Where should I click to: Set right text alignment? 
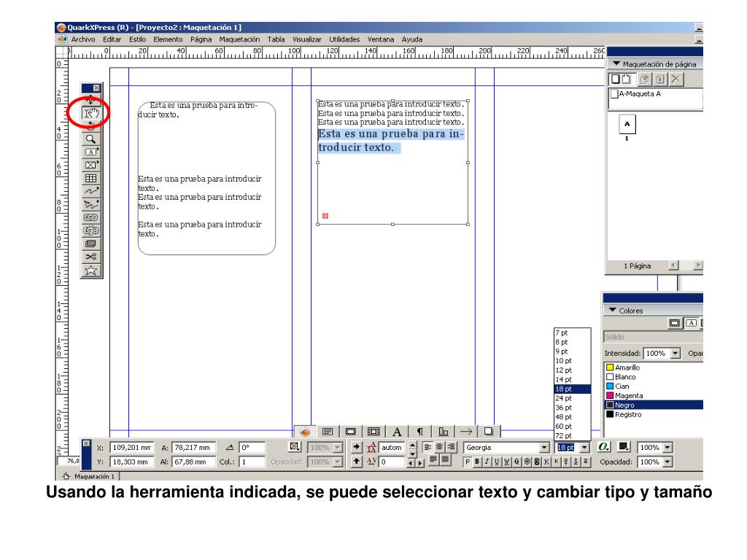tap(450, 447)
